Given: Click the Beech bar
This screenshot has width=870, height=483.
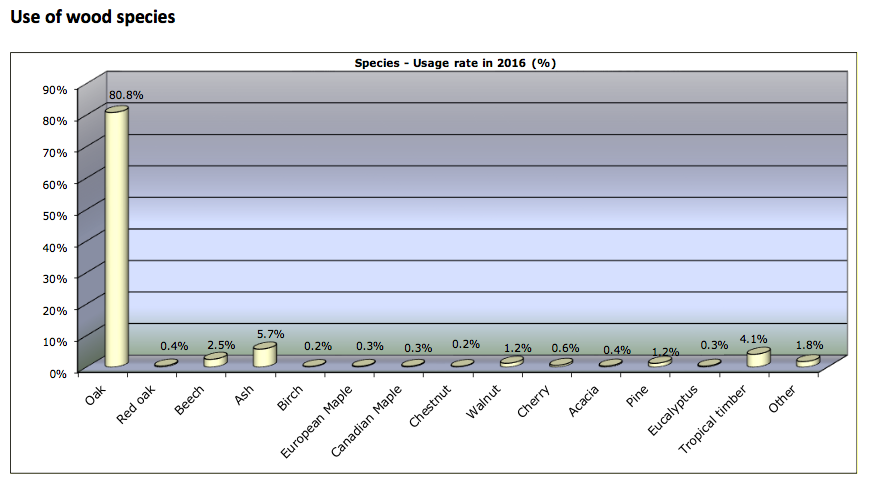Looking at the screenshot, I should 215,360.
